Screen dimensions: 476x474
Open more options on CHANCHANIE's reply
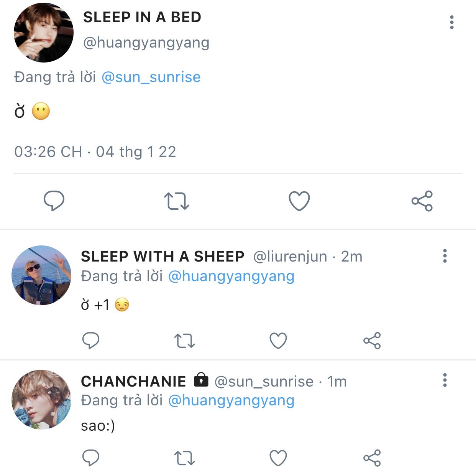point(445,380)
